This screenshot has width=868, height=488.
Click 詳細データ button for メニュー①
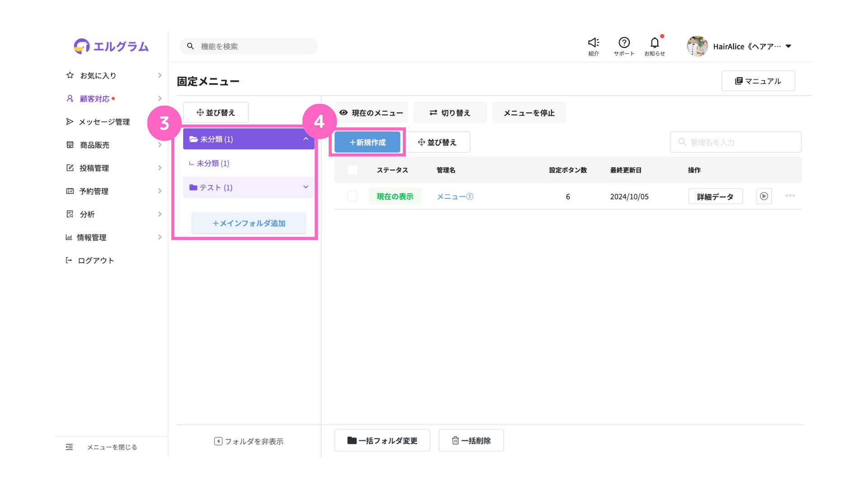click(715, 197)
